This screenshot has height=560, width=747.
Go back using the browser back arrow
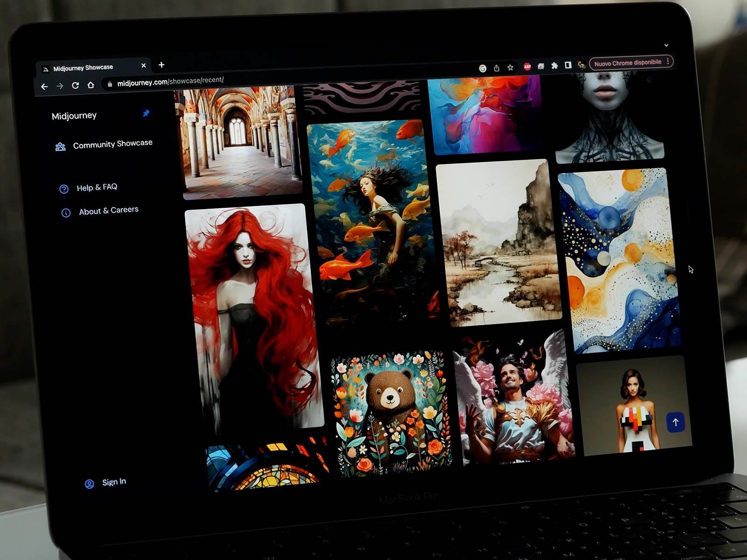coord(44,86)
